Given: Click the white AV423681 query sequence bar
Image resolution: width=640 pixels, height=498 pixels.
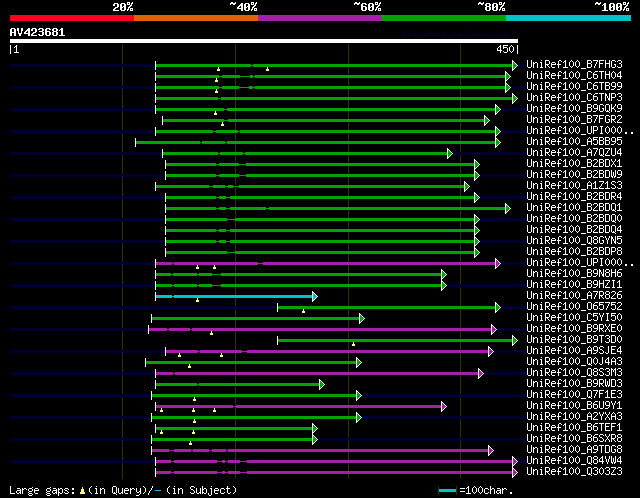Looking at the screenshot, I should pyautogui.click(x=264, y=41).
